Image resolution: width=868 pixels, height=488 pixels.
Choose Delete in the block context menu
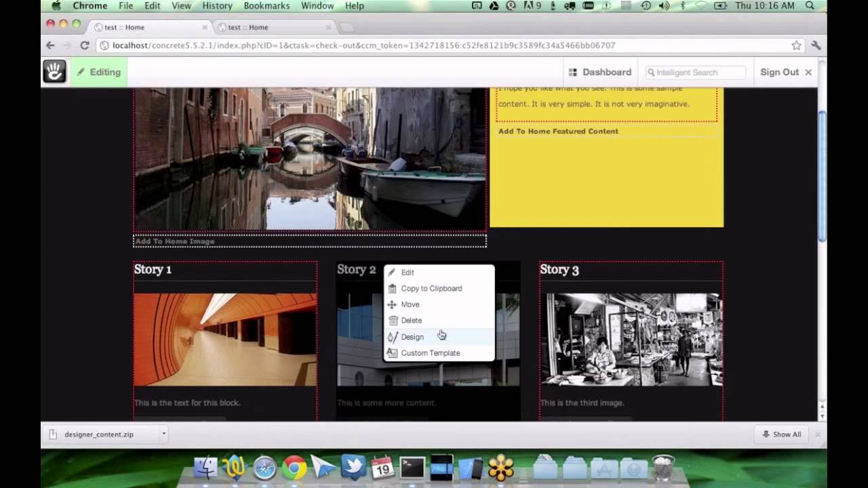[439, 321]
